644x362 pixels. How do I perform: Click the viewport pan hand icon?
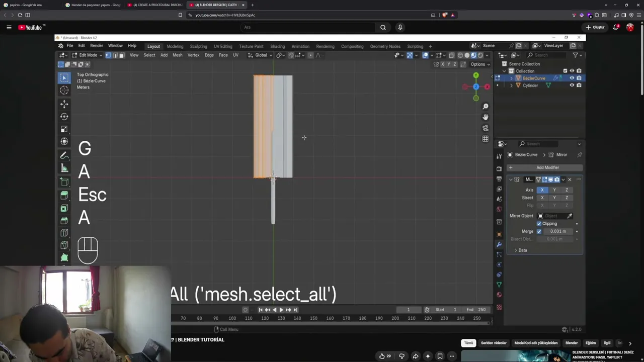pos(486,117)
